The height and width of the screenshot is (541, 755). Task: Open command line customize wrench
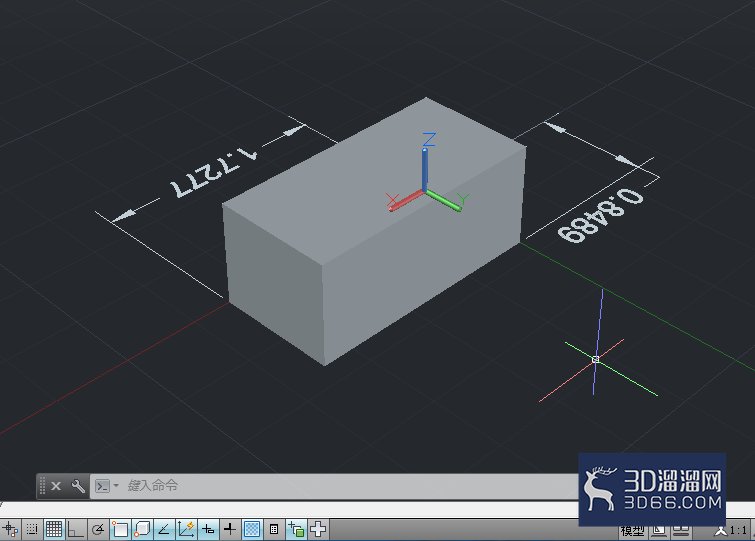point(78,486)
